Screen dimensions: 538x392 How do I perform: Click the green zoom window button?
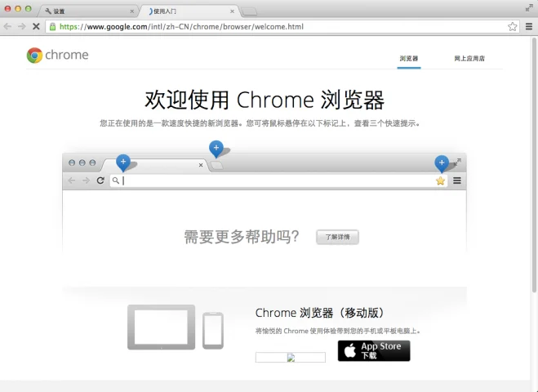(x=28, y=9)
